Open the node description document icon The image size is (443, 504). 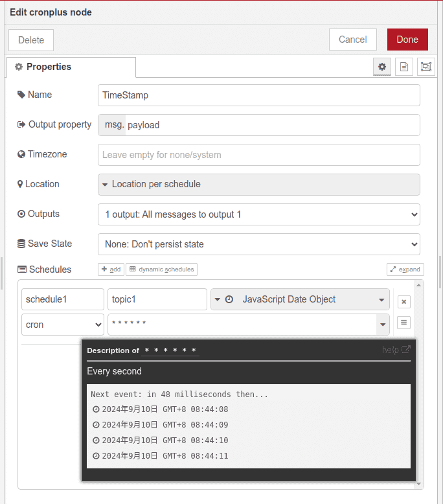point(403,67)
